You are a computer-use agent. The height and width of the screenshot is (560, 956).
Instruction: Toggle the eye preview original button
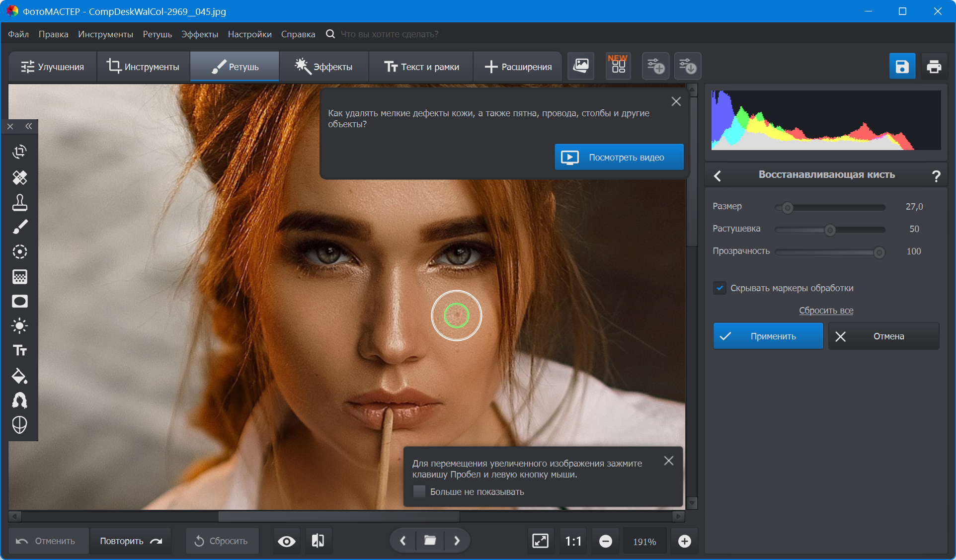pyautogui.click(x=287, y=541)
